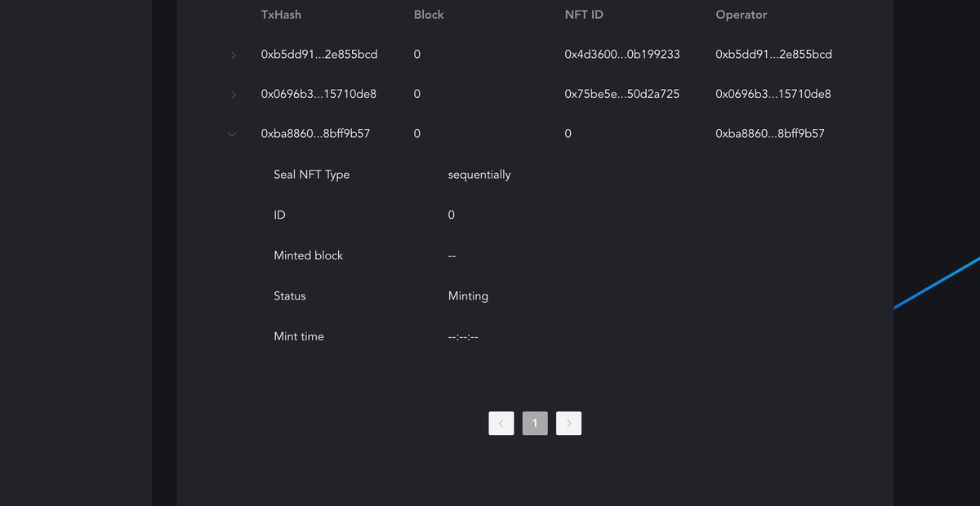Viewport: 980px width, 506px height.
Task: Click the Block column header
Action: click(429, 15)
